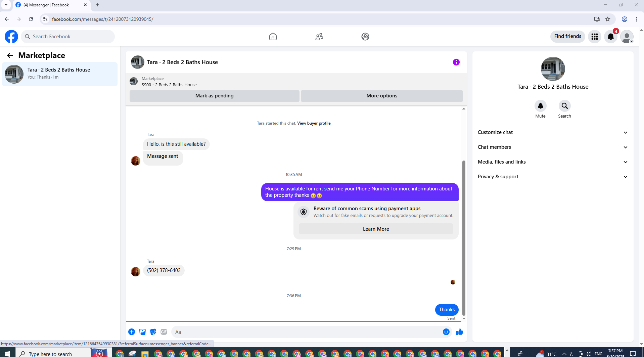This screenshot has width=644, height=357.
Task: Click the browser address bar URL
Action: (x=103, y=19)
